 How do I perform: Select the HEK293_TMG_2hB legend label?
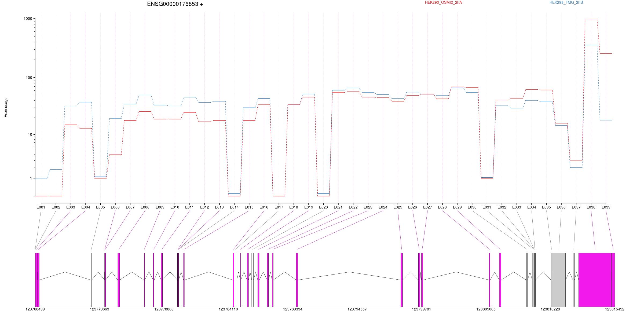[566, 2]
